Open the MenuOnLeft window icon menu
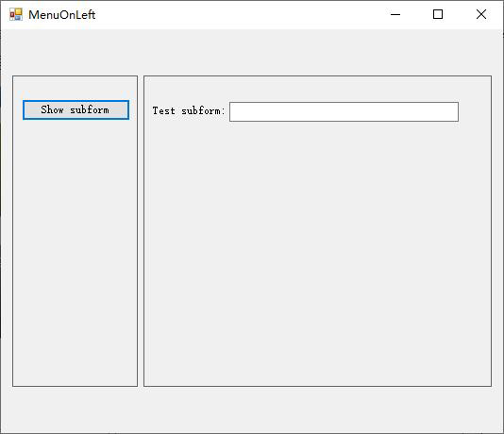504x434 pixels. coord(16,14)
